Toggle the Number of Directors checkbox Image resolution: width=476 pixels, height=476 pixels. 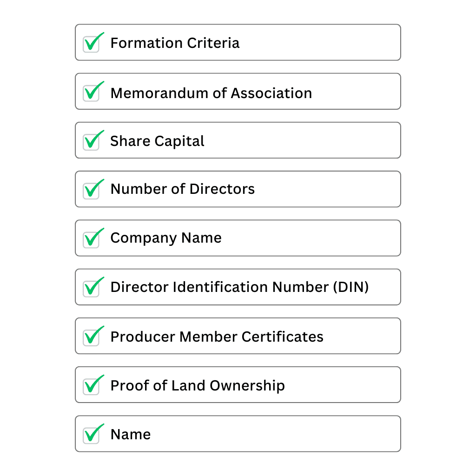pyautogui.click(x=92, y=190)
